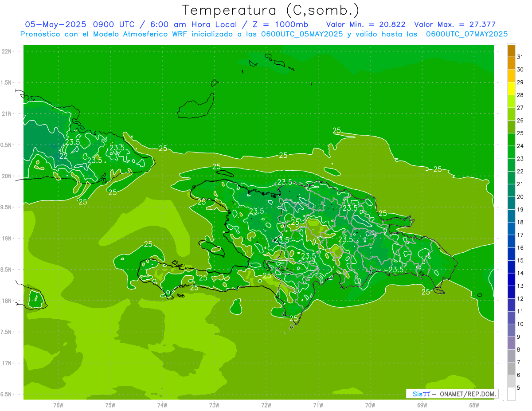Click legend value 18
This screenshot has height=411, width=532.
point(520,222)
